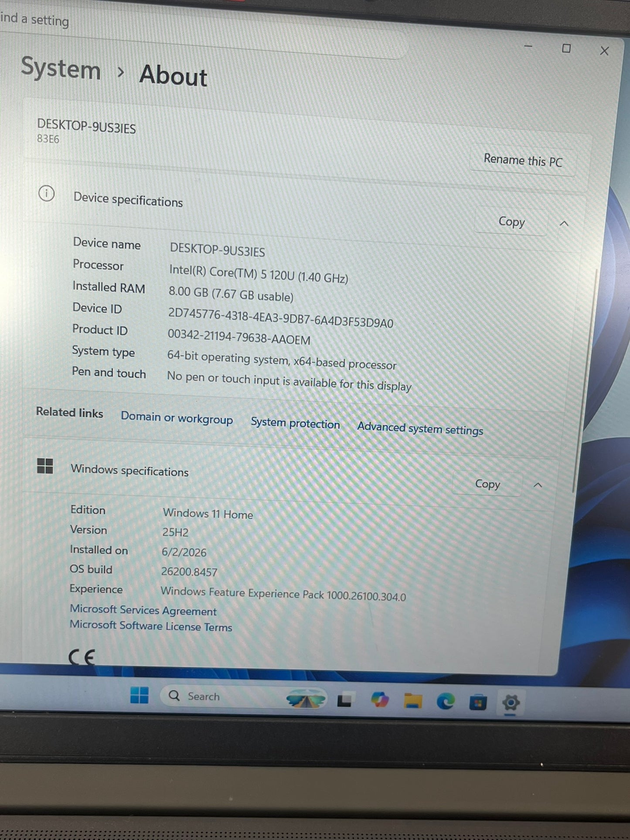
Task: Open Domain or workgroup link
Action: point(177,418)
